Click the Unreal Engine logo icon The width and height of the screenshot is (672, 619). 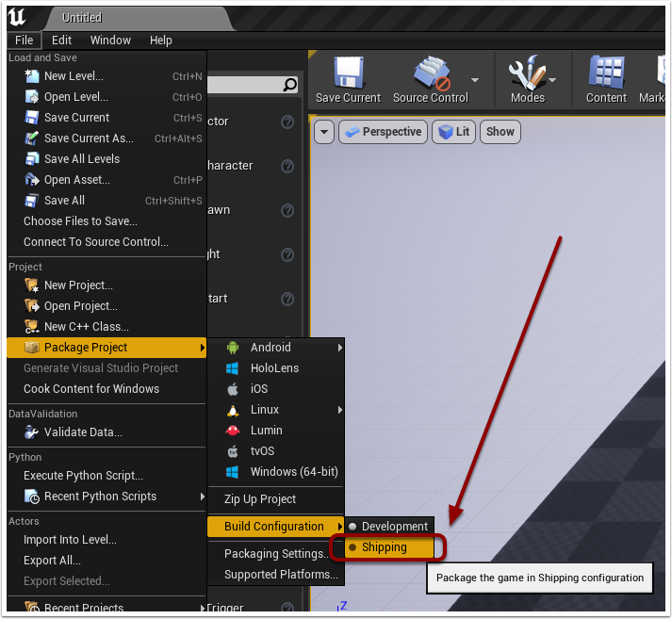click(17, 17)
